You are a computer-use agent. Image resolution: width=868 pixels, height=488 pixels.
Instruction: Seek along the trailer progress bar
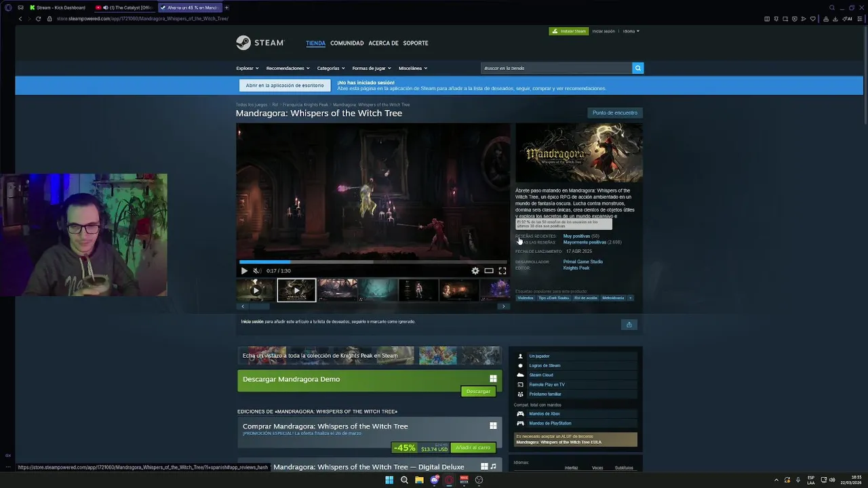point(373,262)
